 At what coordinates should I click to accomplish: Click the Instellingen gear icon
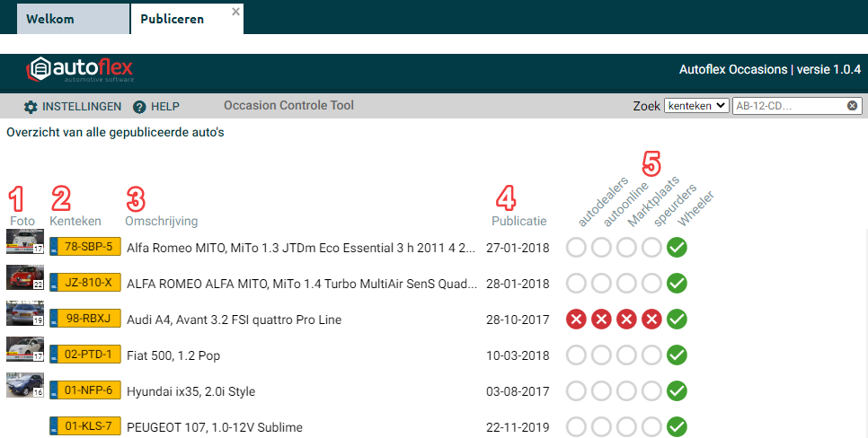pos(31,107)
